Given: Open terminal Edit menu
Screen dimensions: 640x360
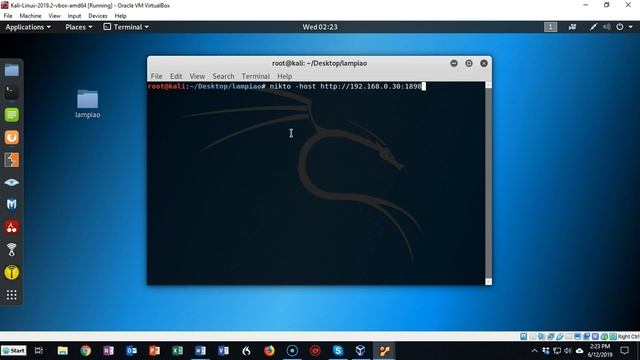Looking at the screenshot, I should tap(176, 76).
